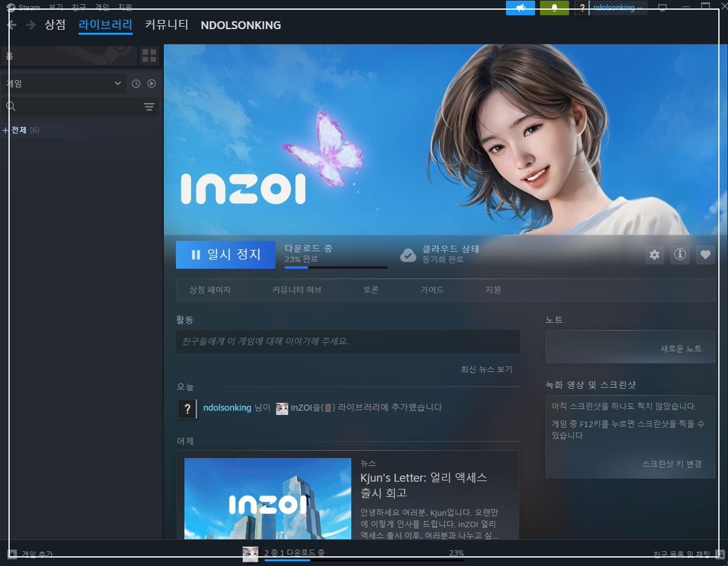Image resolution: width=728 pixels, height=566 pixels.
Task: Click the '다운로드 중' status label
Action: [x=309, y=249]
